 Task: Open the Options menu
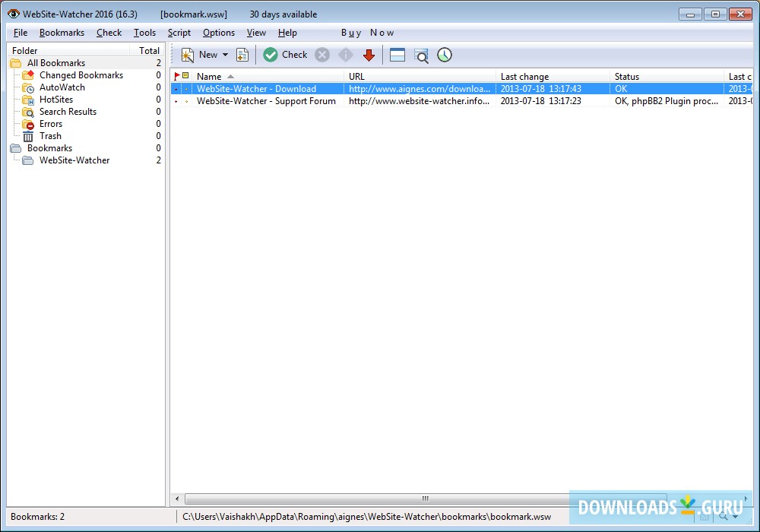click(x=219, y=33)
